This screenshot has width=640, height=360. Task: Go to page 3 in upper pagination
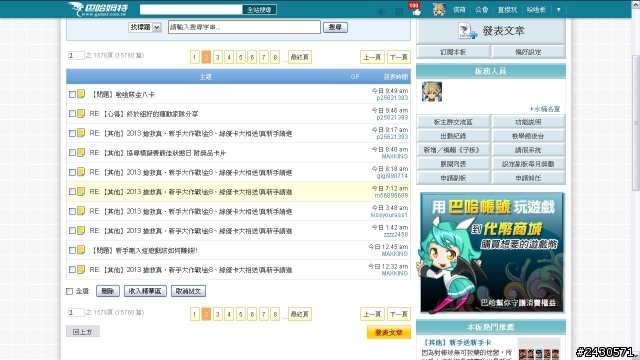pos(218,57)
